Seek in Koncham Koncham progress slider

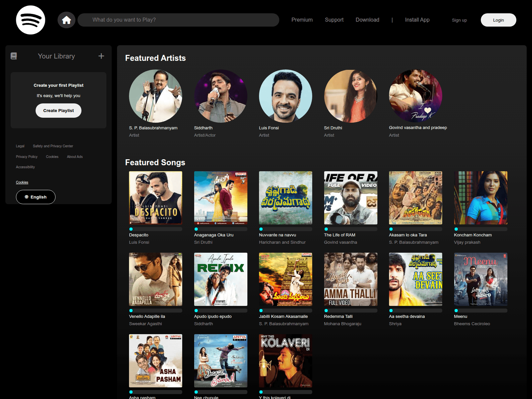(x=481, y=229)
